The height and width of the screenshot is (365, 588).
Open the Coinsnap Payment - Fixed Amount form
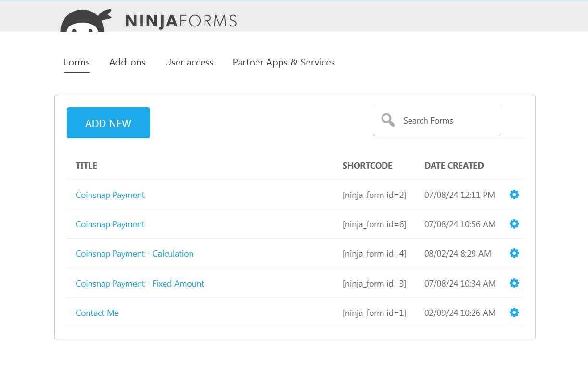pyautogui.click(x=140, y=283)
